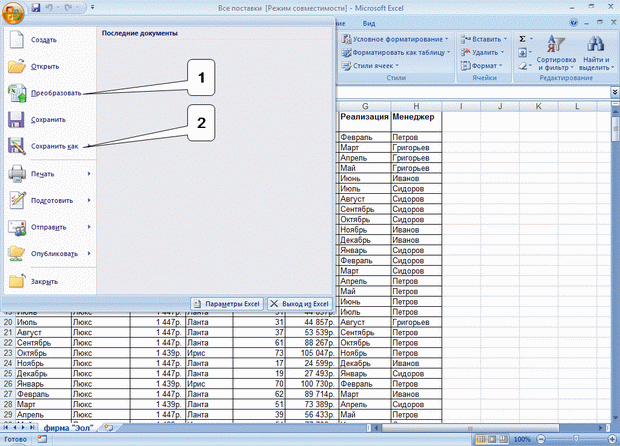620x446 pixels.
Task: Click the Insert Worksheet tab icon
Action: point(108,428)
